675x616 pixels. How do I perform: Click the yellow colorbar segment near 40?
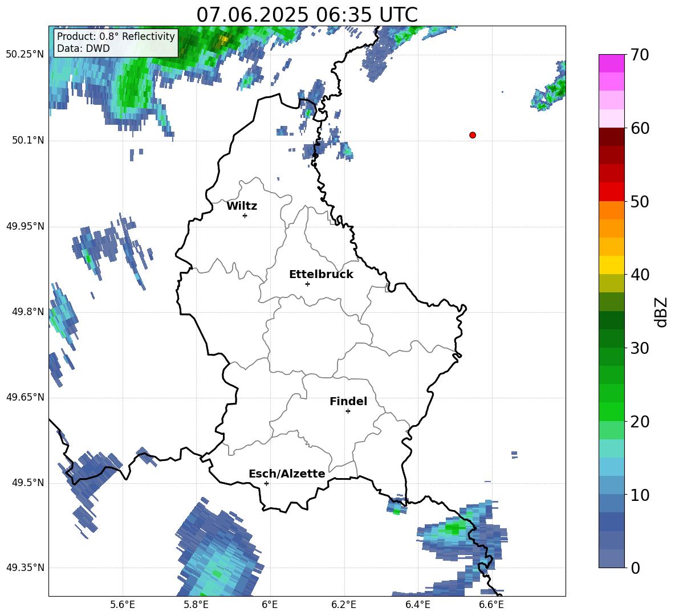pyautogui.click(x=611, y=265)
